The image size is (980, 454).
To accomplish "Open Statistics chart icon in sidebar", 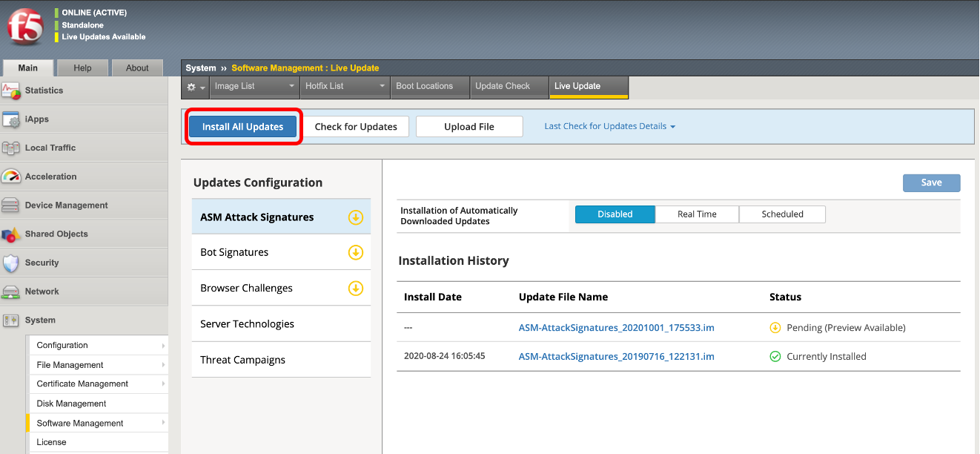I will tap(11, 91).
